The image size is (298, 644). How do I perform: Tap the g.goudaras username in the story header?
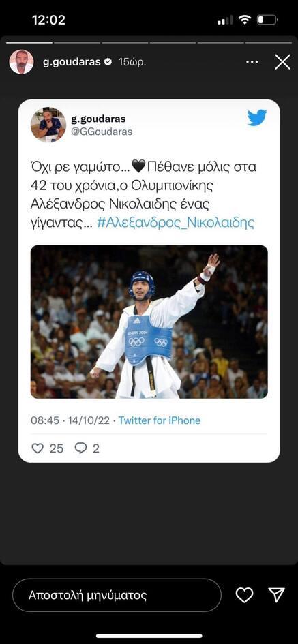pos(72,62)
